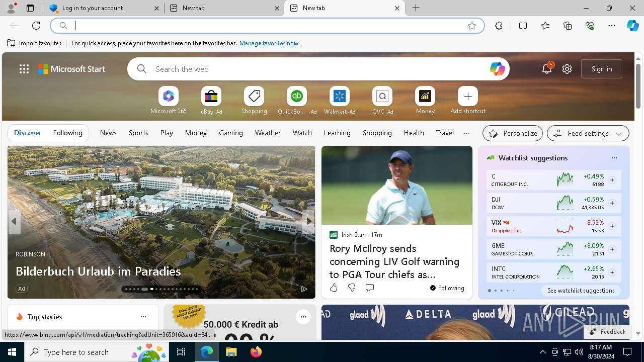Viewport: 644px width, 362px height.
Task: Click See watchlist suggestions
Action: pyautogui.click(x=581, y=291)
